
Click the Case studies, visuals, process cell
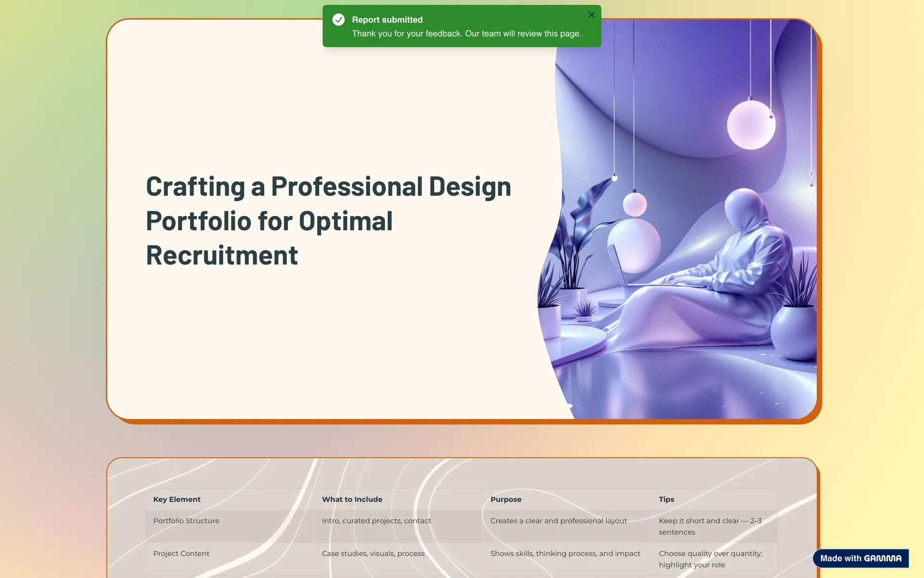pyautogui.click(x=373, y=553)
